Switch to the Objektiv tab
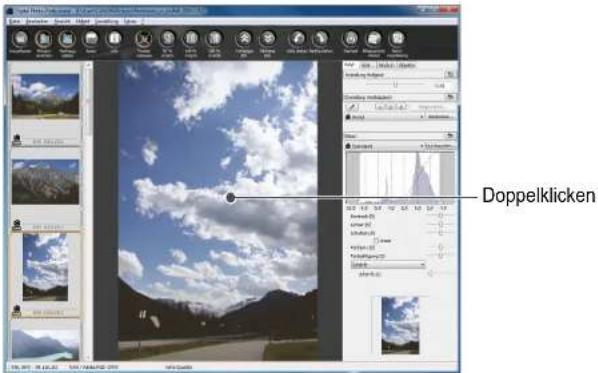The image size is (598, 373). point(407,66)
